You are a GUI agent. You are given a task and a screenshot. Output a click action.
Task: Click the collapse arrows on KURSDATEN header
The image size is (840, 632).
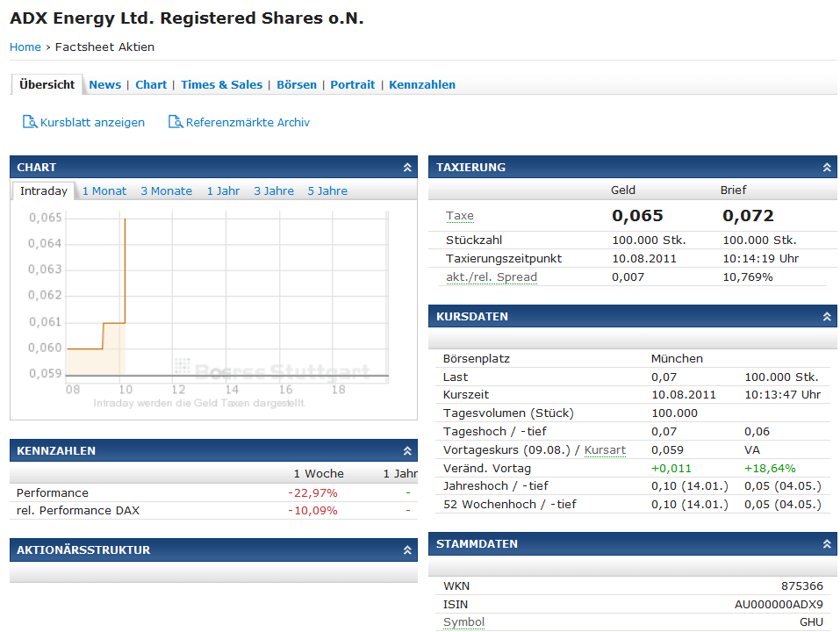coord(826,316)
